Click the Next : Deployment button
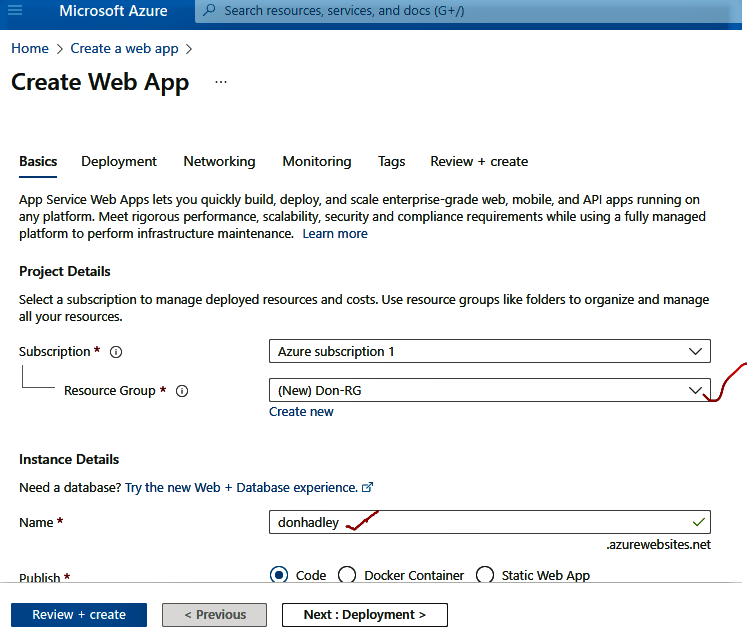Viewport: 747px width, 643px height. (x=364, y=615)
